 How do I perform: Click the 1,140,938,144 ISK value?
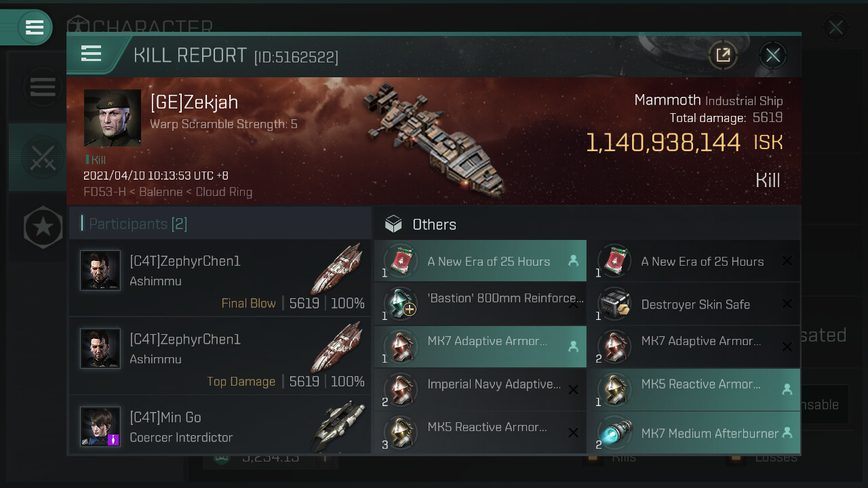(684, 143)
